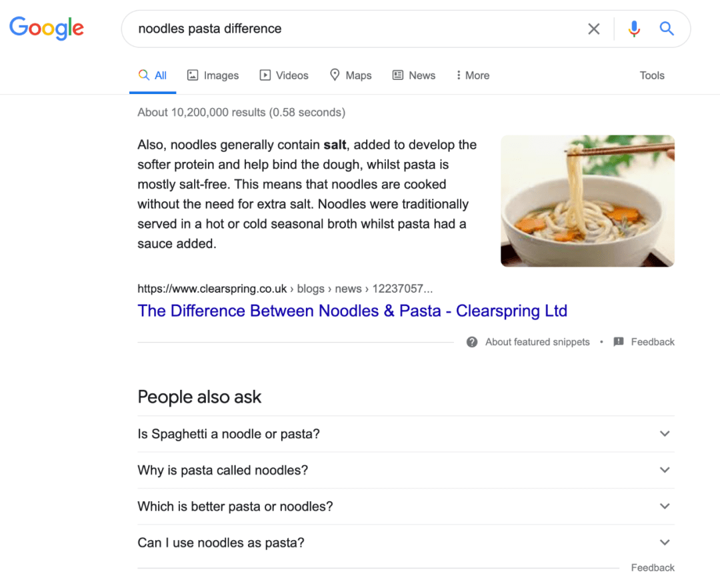This screenshot has width=720, height=588.
Task: Open the Images tab
Action: click(x=213, y=75)
